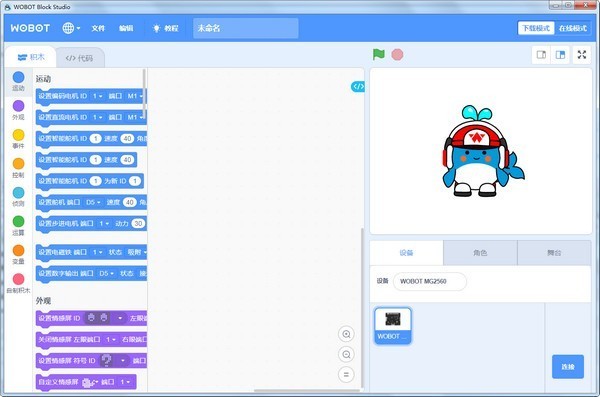
Task: Open D5 port dropdown in 设置舵机 block
Action: 93,202
